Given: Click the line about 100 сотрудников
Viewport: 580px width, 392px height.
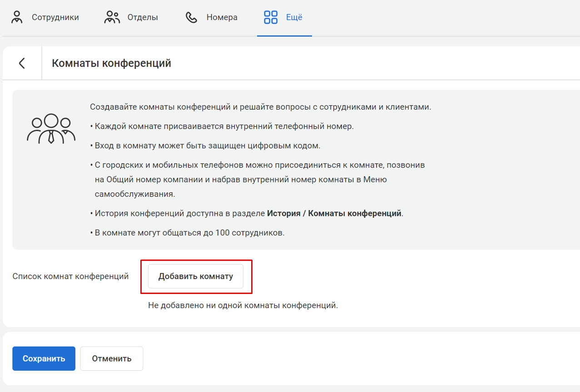Looking at the screenshot, I should coord(189,233).
